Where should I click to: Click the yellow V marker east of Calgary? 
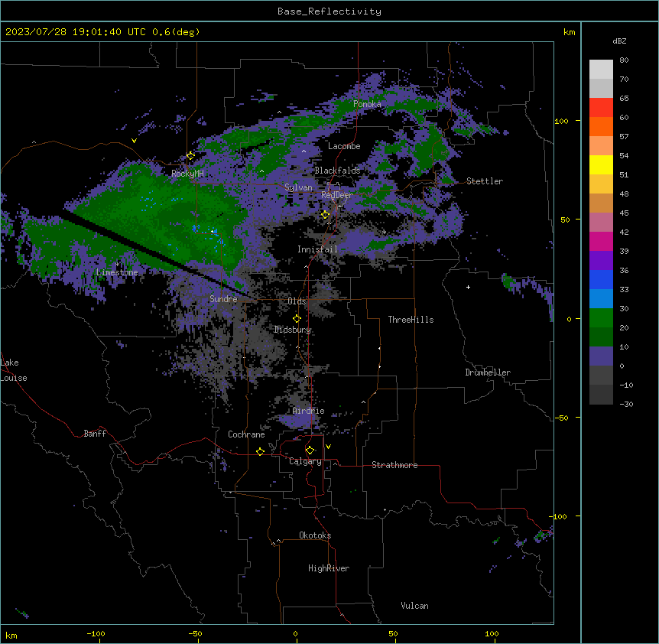(x=328, y=447)
